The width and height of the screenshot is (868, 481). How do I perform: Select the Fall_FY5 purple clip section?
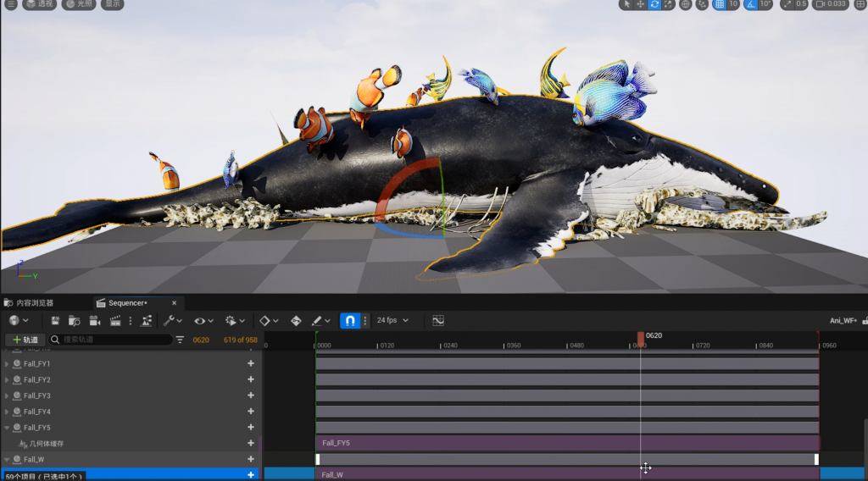[x=567, y=443]
